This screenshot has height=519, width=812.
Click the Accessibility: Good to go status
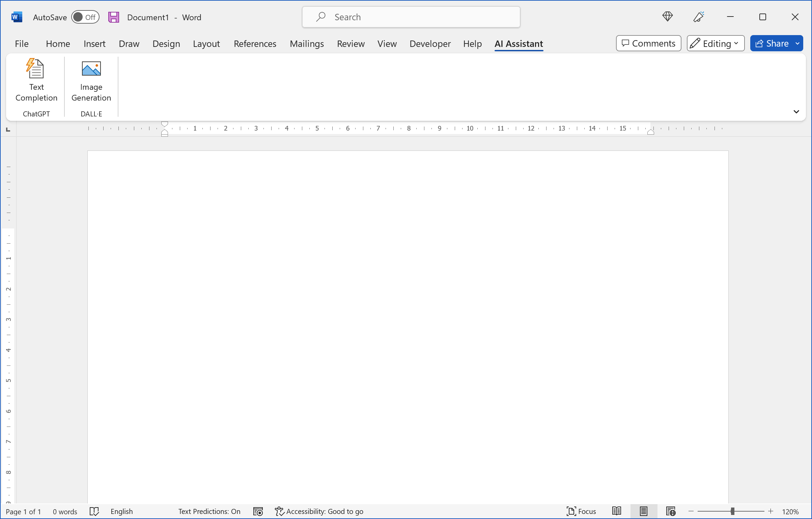point(319,512)
